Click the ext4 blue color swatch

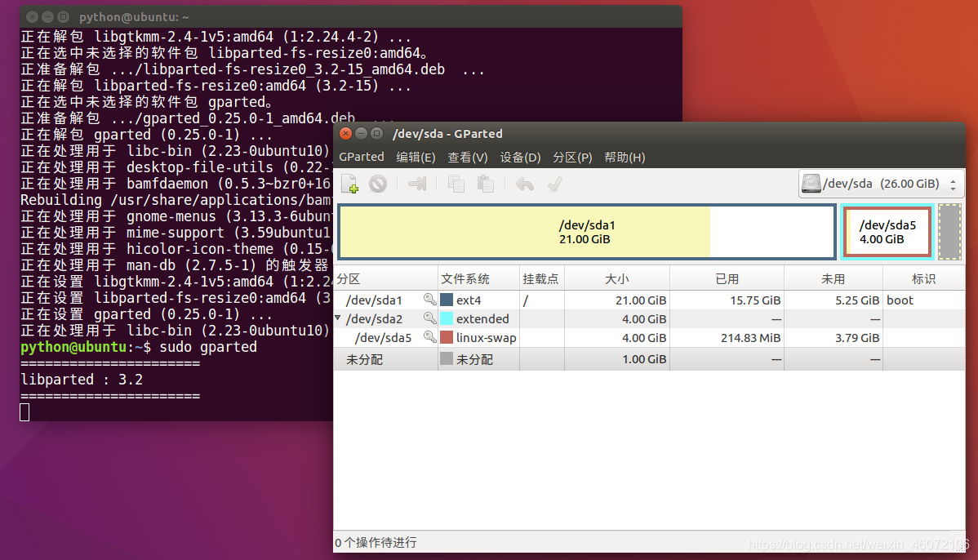[447, 300]
